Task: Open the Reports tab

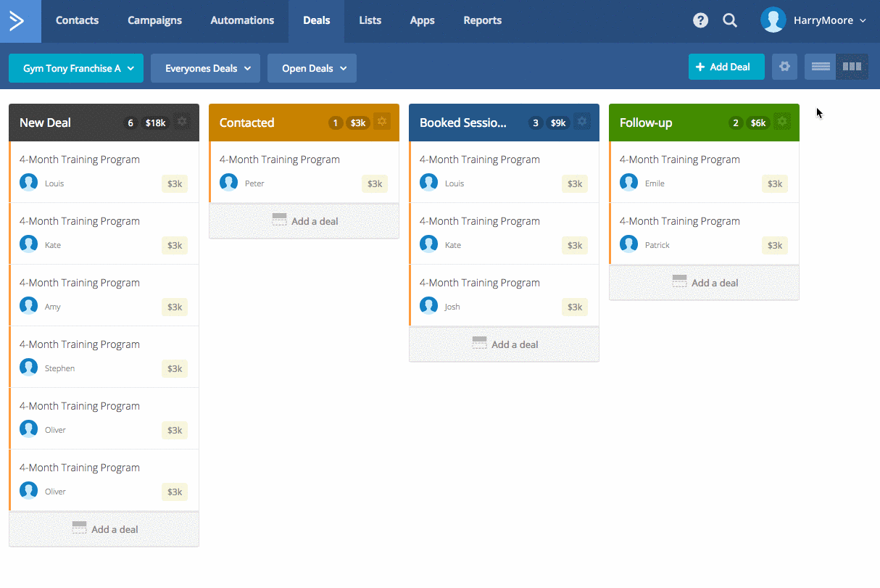Action: (x=482, y=20)
